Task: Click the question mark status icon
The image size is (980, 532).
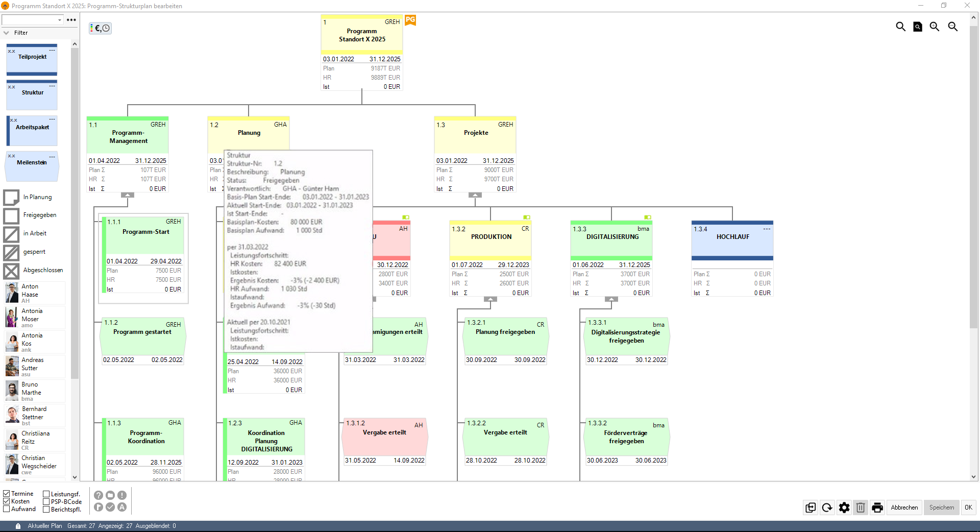Action: pos(99,495)
